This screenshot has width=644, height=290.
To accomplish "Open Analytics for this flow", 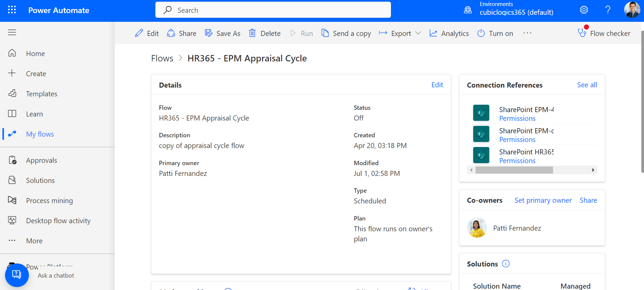I will [449, 33].
